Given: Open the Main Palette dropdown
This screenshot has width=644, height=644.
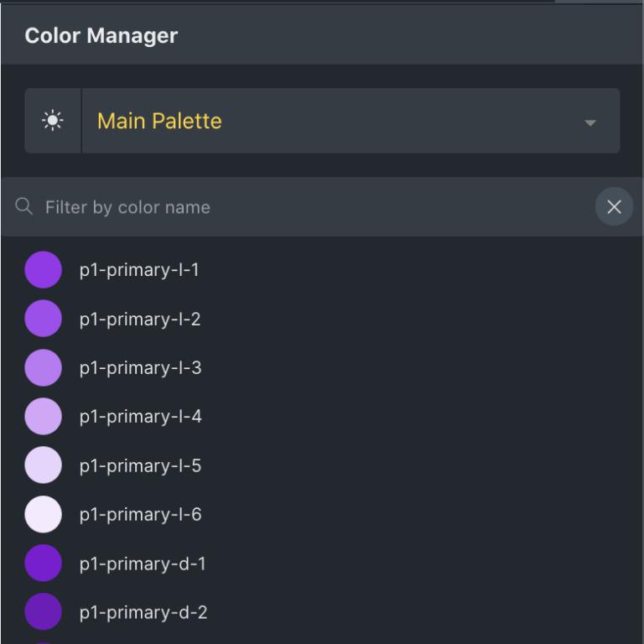Looking at the screenshot, I should [x=335, y=121].
